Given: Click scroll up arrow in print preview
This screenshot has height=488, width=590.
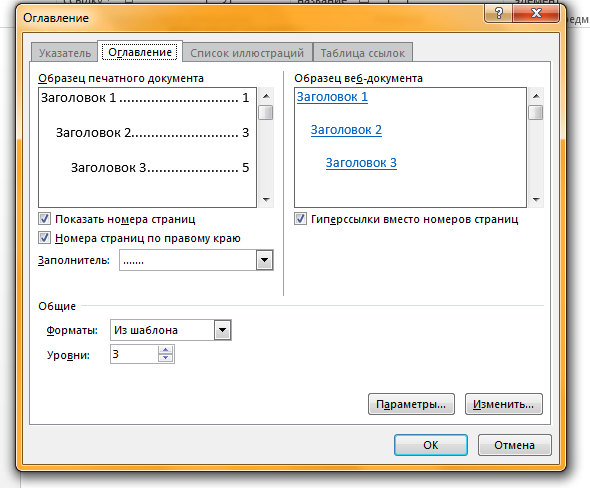Looking at the screenshot, I should (x=266, y=96).
